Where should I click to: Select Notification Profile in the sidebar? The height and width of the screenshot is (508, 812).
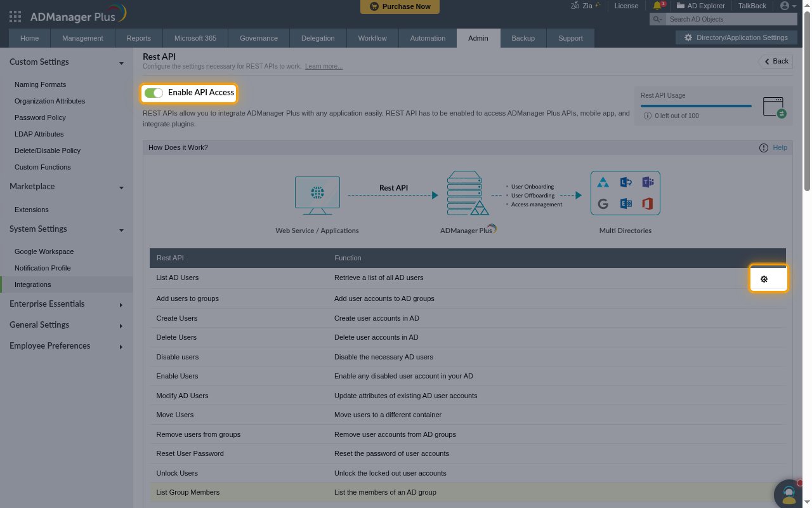[x=43, y=268]
